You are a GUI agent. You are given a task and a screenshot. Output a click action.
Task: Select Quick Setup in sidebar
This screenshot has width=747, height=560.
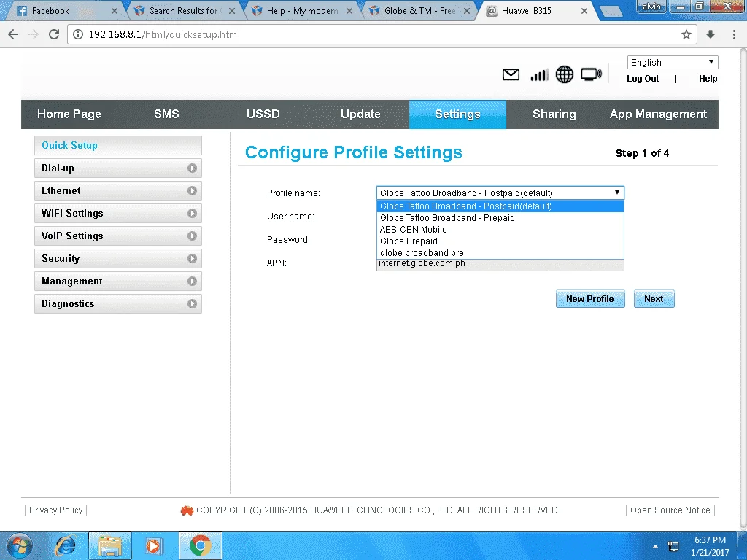click(118, 145)
